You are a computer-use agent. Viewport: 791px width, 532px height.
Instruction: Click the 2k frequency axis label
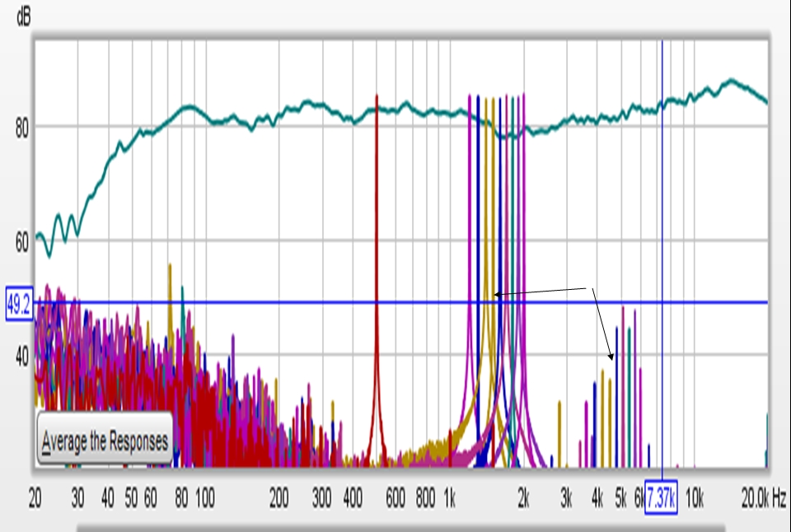pos(524,498)
